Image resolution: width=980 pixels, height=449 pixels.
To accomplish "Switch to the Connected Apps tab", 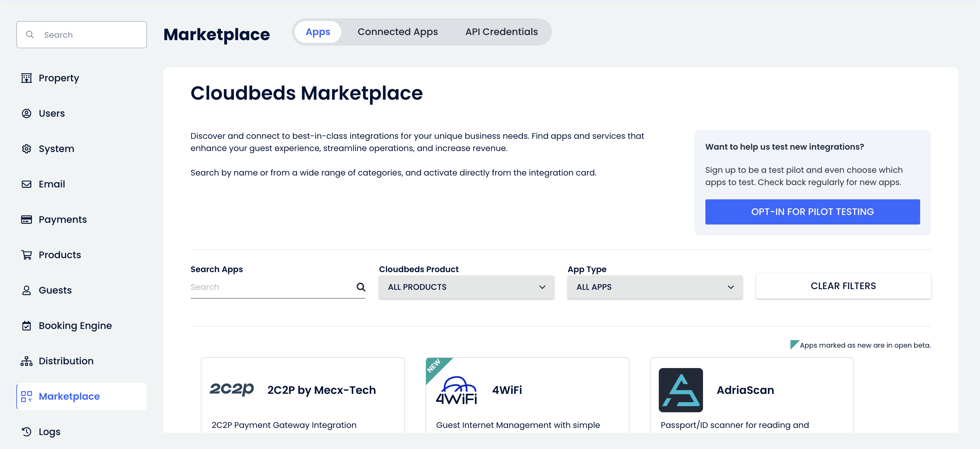I will pos(397,32).
